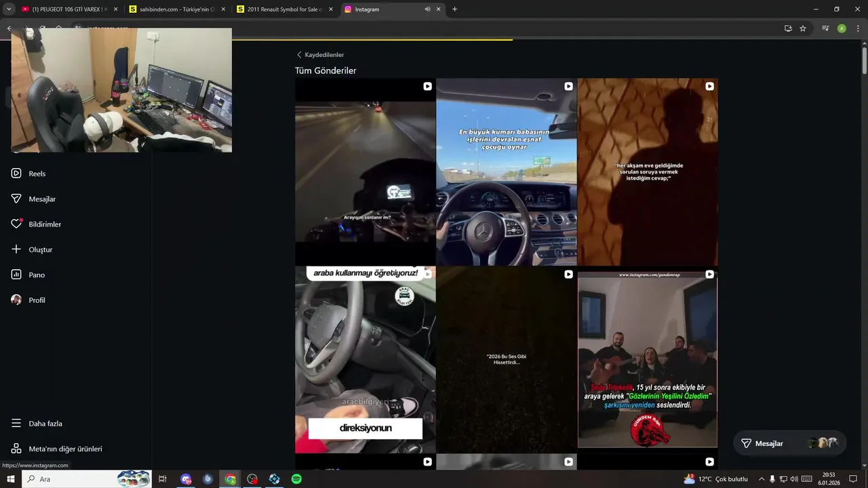Image resolution: width=868 pixels, height=488 pixels.
Task: Open the weather widget '12°C Çok bulutlu'
Action: pyautogui.click(x=715, y=479)
